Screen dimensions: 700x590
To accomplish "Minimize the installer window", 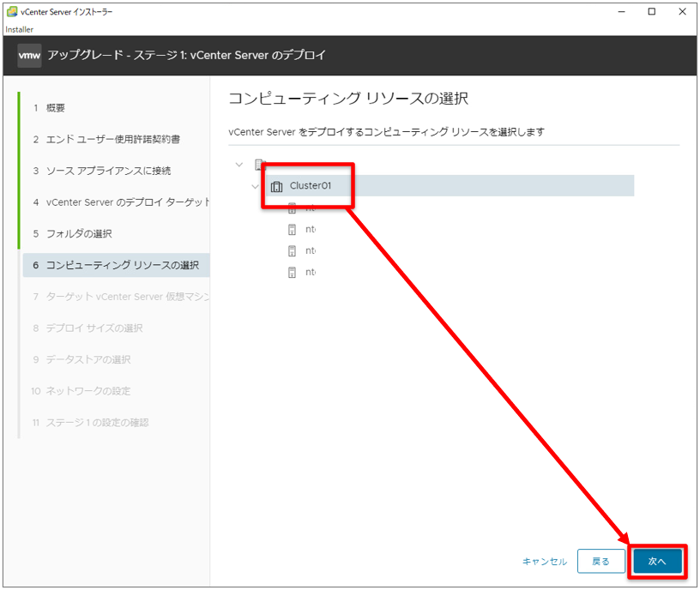I will 621,12.
